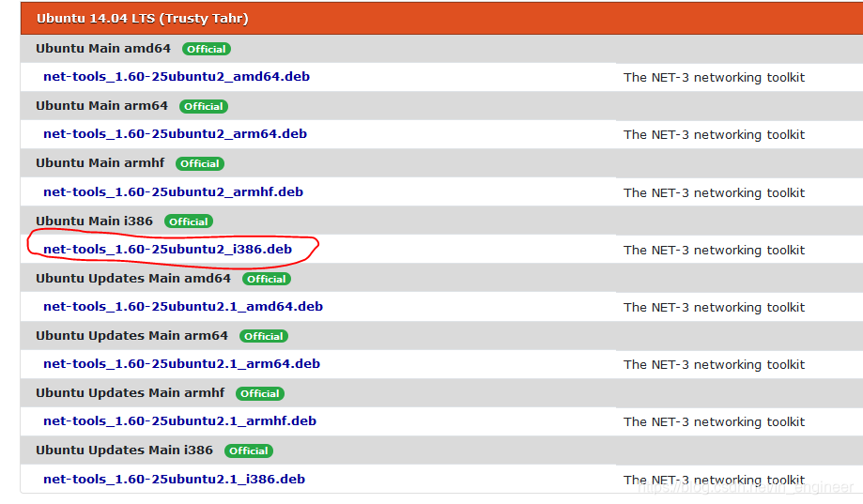This screenshot has height=504, width=863.
Task: Click Official badge beside Ubuntu Updates Main arm64
Action: (x=264, y=336)
